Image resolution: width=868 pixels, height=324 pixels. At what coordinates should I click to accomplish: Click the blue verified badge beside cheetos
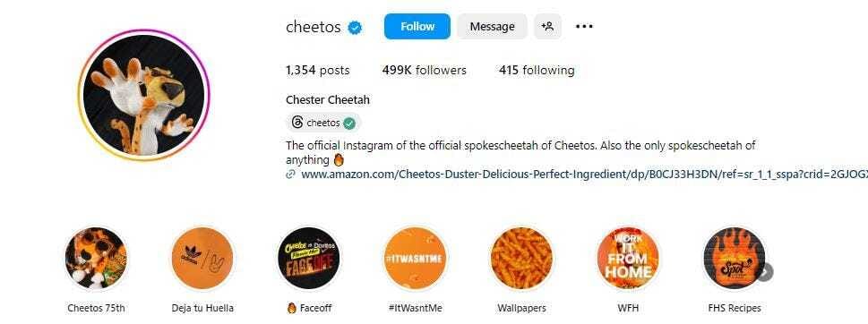355,27
